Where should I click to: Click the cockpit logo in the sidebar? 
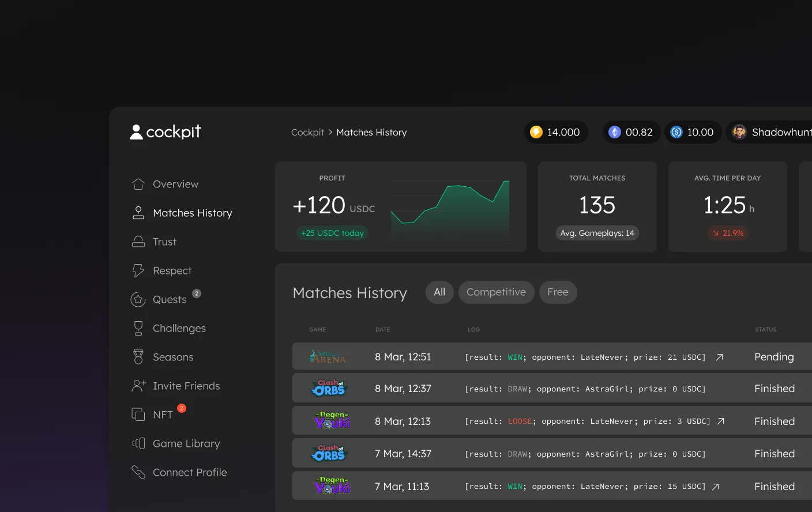166,132
